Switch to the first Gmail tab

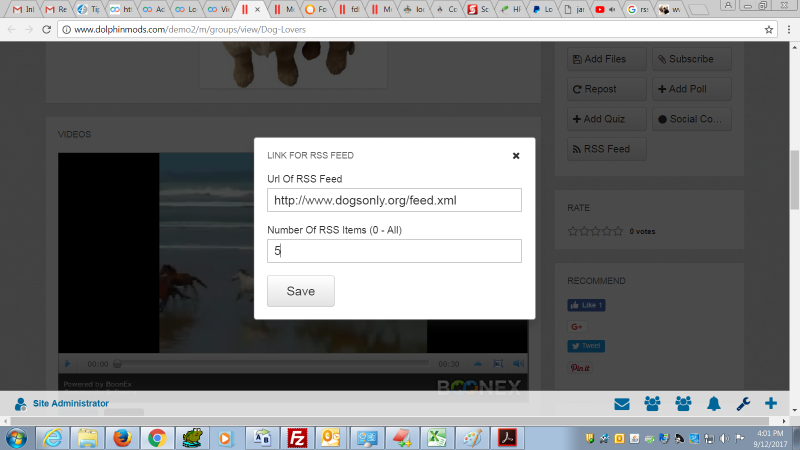point(24,9)
